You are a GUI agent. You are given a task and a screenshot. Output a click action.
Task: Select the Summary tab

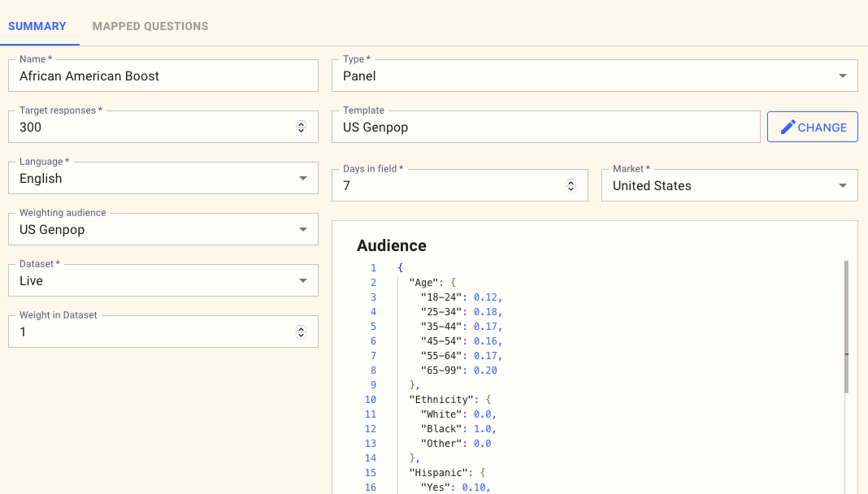(37, 26)
